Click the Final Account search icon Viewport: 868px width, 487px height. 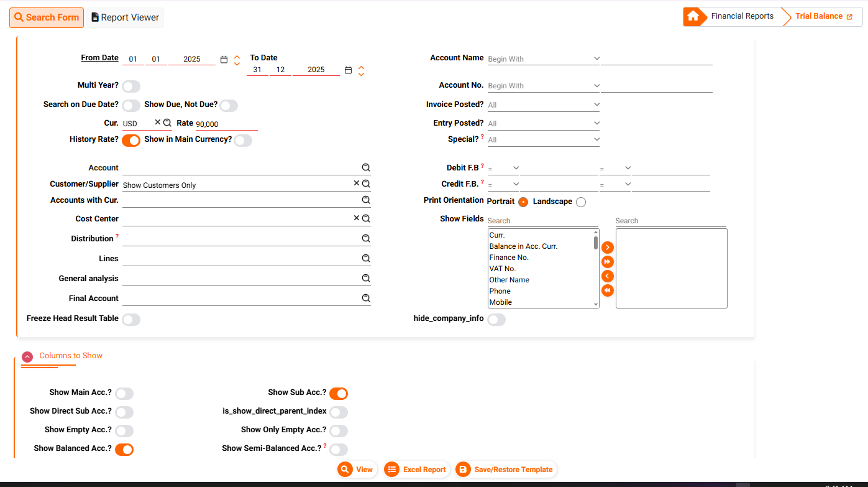(366, 299)
